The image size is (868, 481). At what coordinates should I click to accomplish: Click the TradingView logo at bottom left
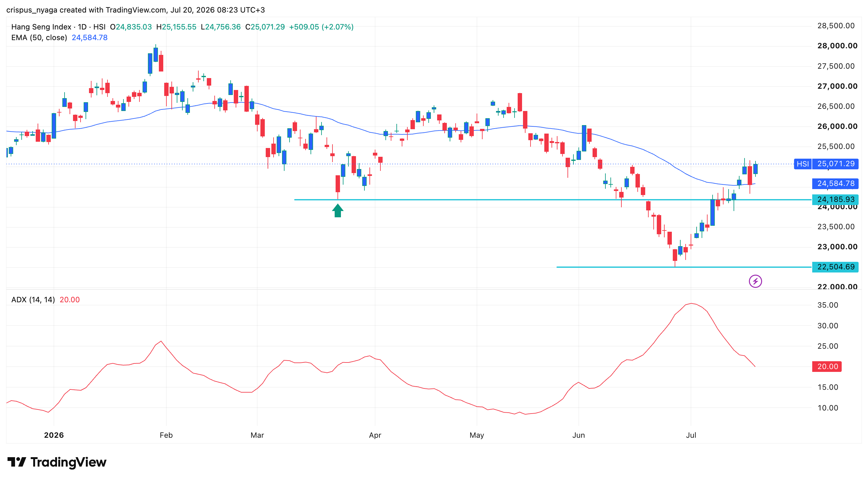[57, 462]
